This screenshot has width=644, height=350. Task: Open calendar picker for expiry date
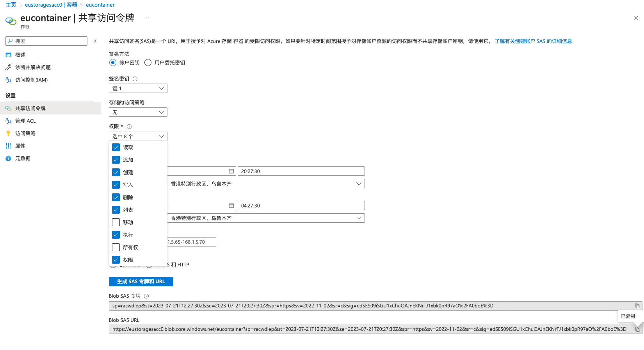pyautogui.click(x=231, y=205)
